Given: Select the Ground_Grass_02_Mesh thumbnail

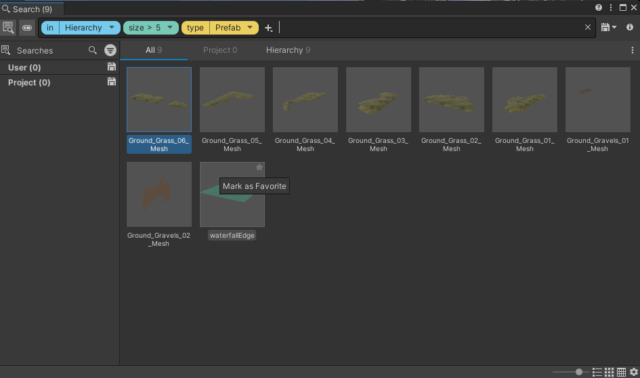Looking at the screenshot, I should coord(451,100).
